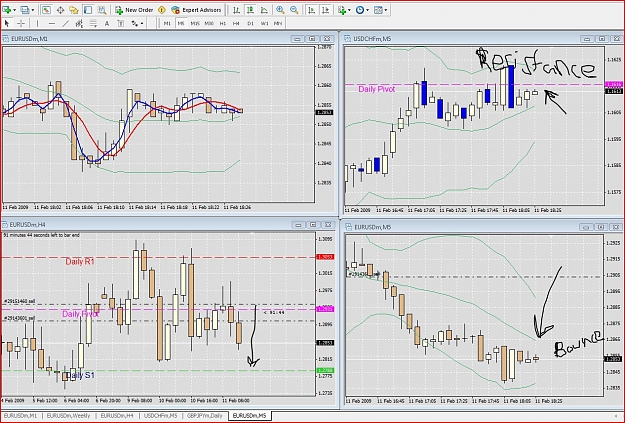The image size is (625, 423).
Task: Toggle chart Auto Scroll
Action: click(x=311, y=10)
